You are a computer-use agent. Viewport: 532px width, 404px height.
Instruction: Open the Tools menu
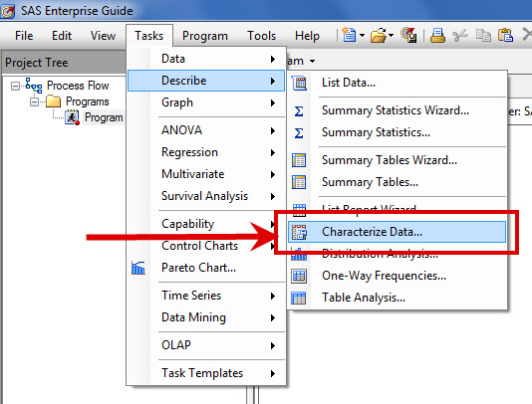tap(261, 36)
